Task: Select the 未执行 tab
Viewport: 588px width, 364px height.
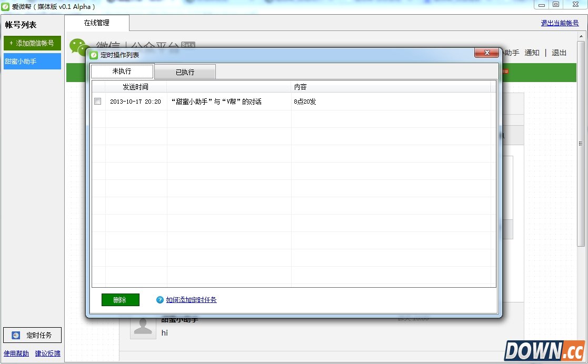Action: pyautogui.click(x=122, y=72)
